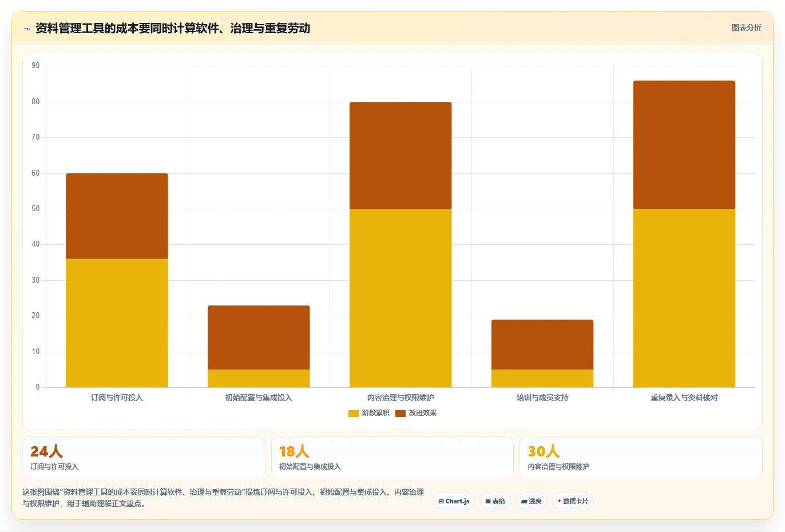Click the y-axis value 80

(x=35, y=102)
